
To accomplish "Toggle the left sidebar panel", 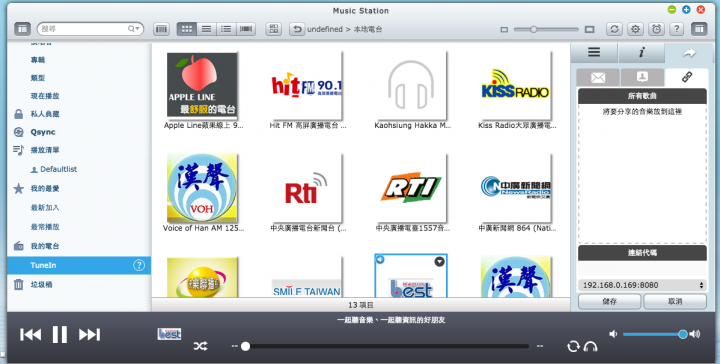I will [22, 29].
